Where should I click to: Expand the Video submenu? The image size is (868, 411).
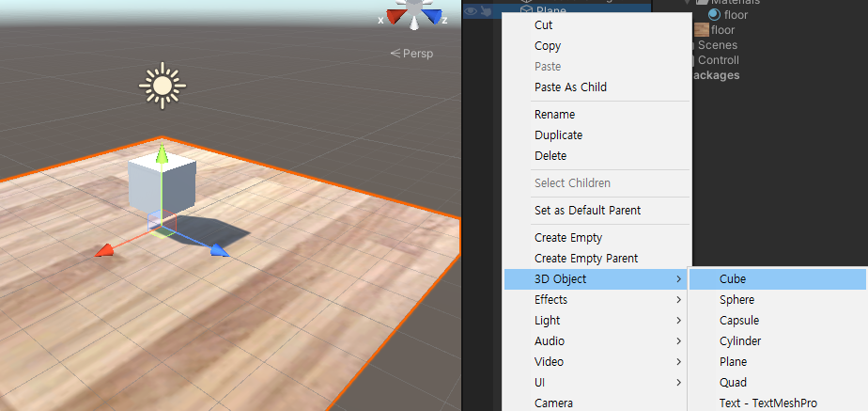pyautogui.click(x=596, y=362)
